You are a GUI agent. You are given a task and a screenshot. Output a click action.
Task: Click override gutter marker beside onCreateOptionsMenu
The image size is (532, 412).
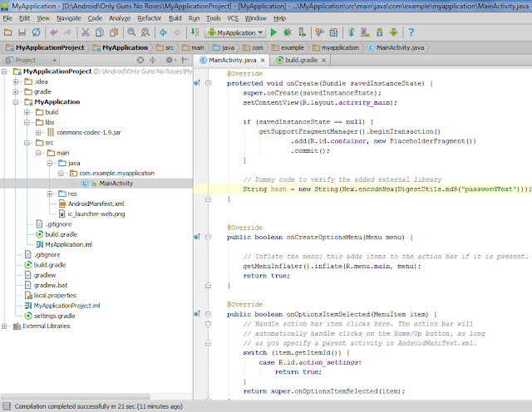[197, 237]
